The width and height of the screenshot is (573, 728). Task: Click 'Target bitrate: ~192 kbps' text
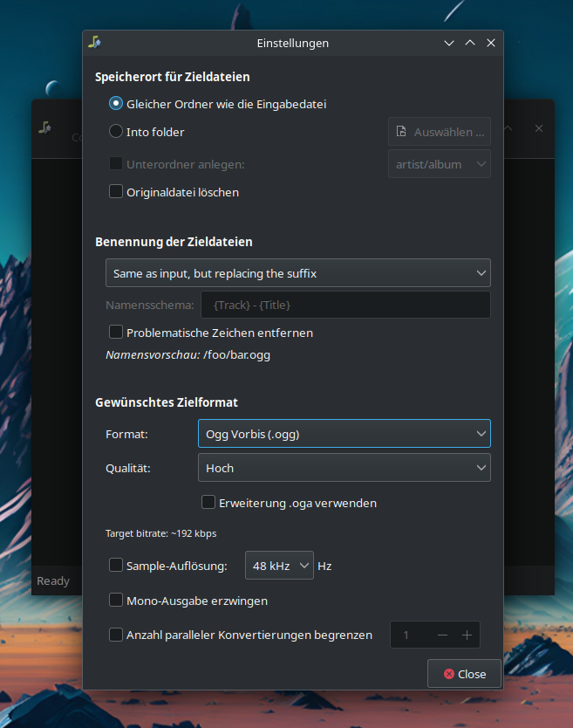coord(161,533)
